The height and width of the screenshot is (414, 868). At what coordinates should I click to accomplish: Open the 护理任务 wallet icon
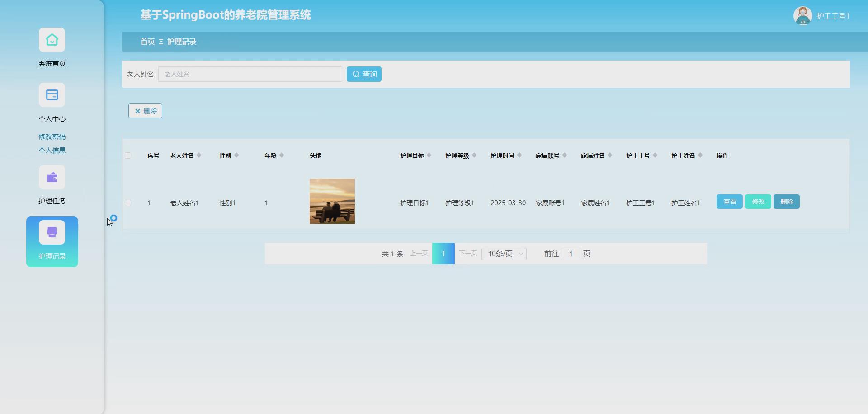pyautogui.click(x=52, y=177)
